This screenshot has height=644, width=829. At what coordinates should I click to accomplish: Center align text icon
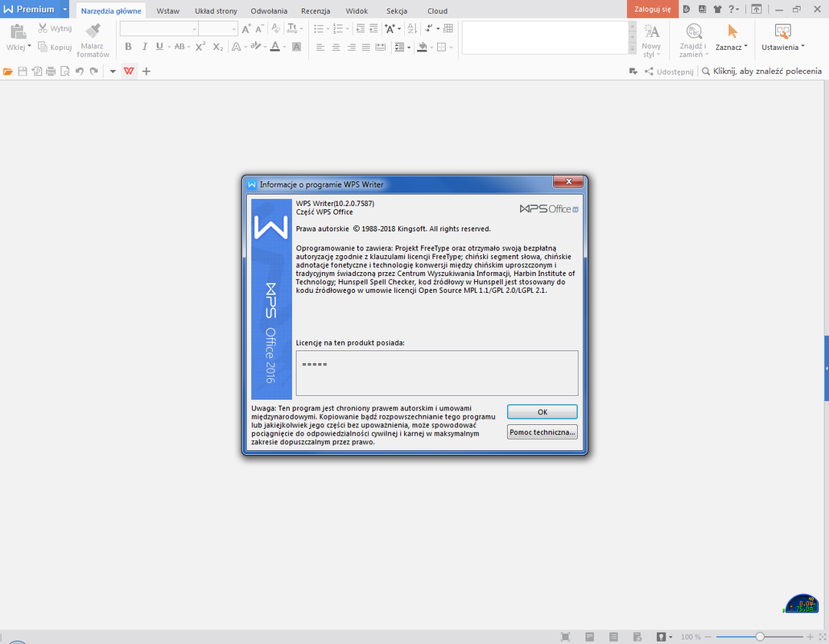[336, 47]
